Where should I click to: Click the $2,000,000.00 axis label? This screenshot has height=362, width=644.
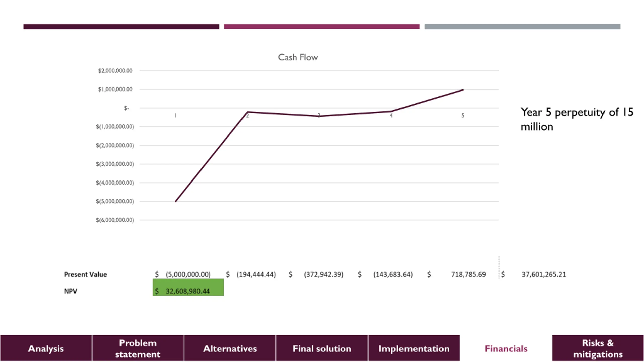pos(115,71)
